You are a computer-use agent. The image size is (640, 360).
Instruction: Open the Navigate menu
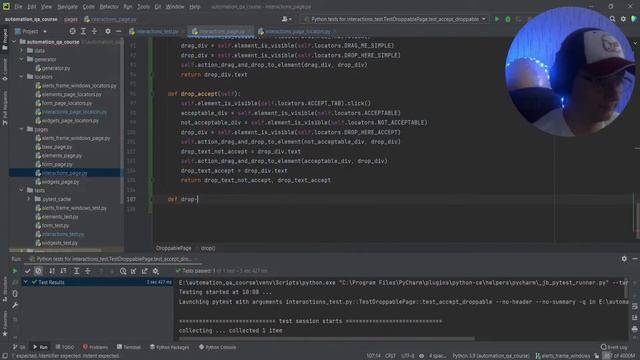[67, 7]
